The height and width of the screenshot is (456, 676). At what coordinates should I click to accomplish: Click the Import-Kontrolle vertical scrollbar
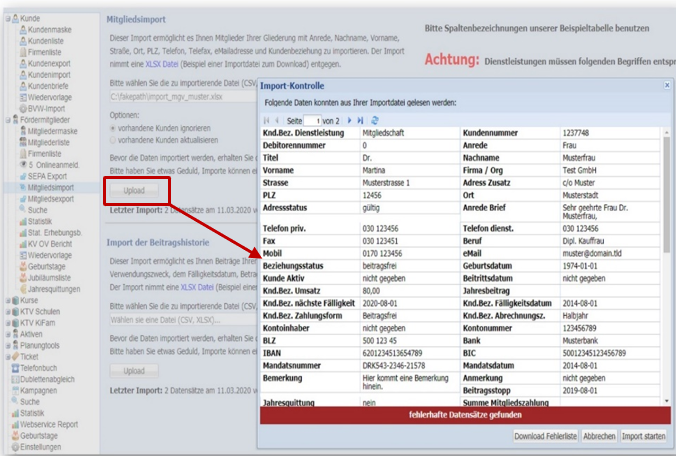click(x=667, y=194)
